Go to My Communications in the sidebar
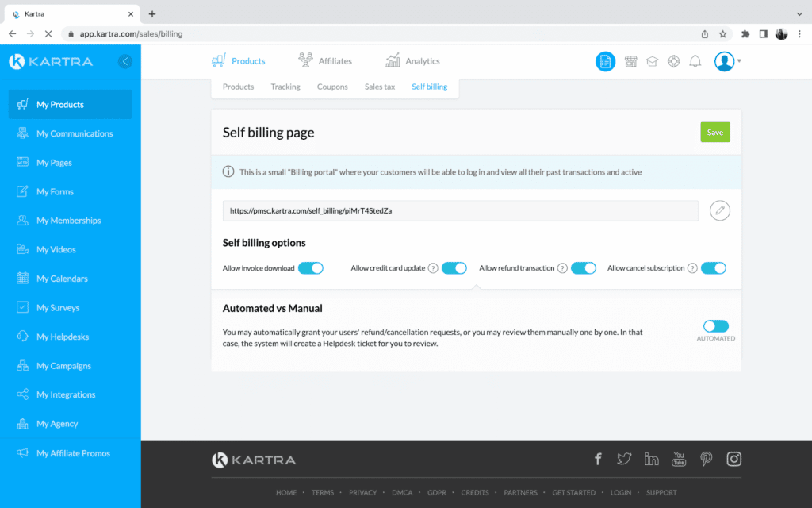The height and width of the screenshot is (508, 812). pyautogui.click(x=71, y=133)
